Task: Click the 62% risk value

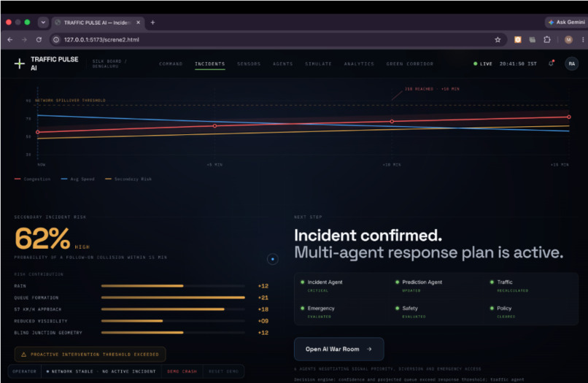Action: (42, 239)
